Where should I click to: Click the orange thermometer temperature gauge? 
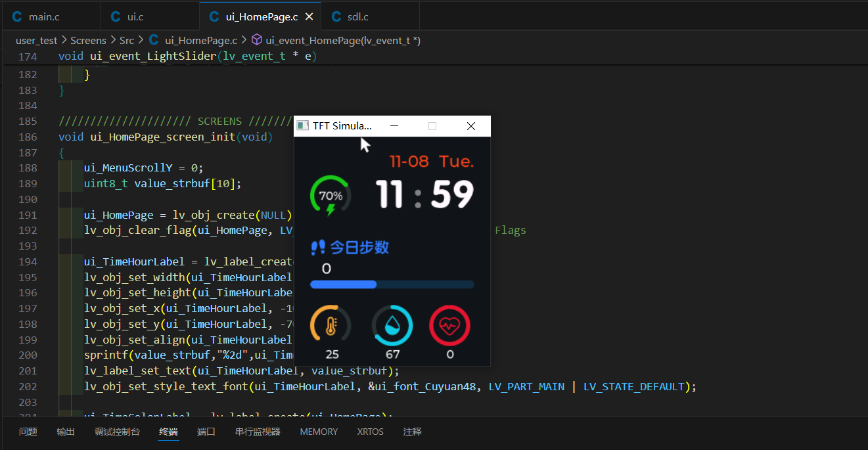tap(331, 325)
